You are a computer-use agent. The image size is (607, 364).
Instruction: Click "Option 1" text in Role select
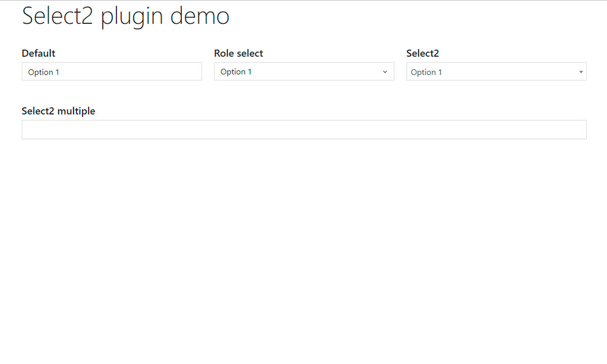[x=236, y=72]
